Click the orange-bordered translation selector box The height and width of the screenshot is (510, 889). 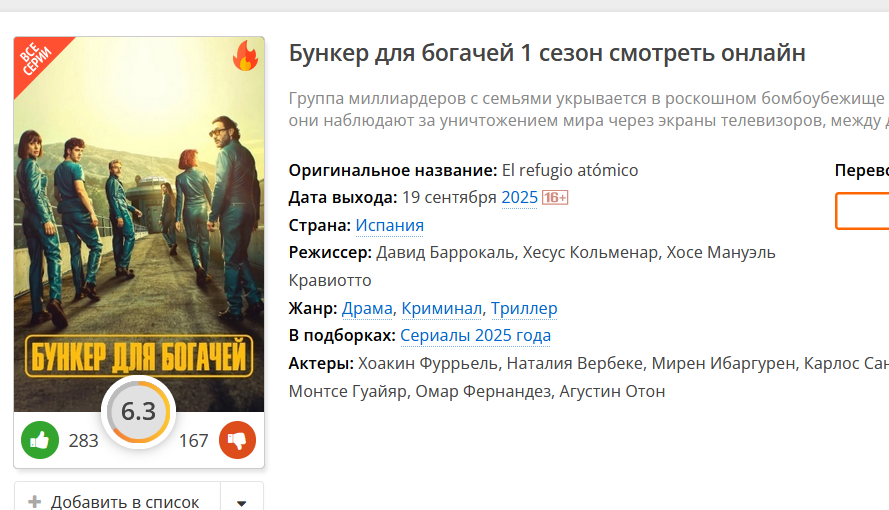[x=862, y=211]
